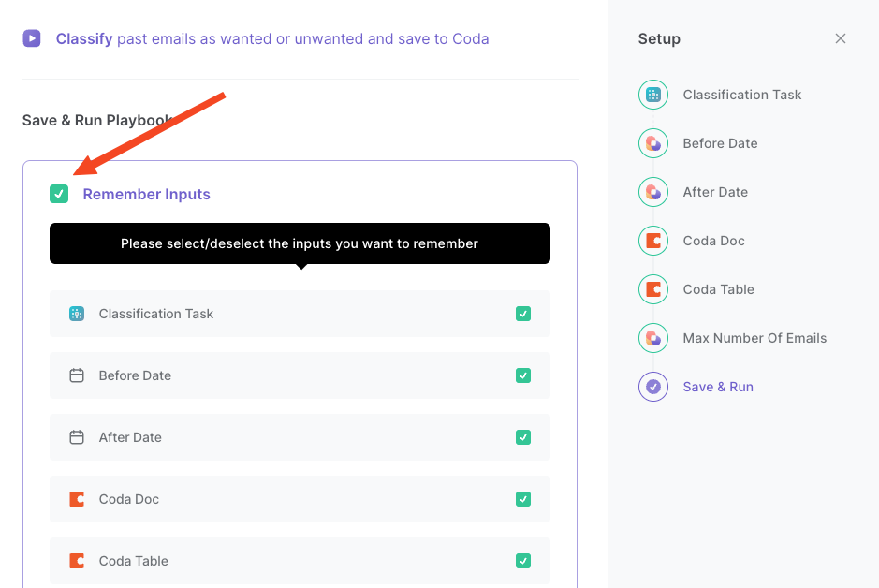
Task: Click the Remember Inputs label
Action: click(x=146, y=194)
